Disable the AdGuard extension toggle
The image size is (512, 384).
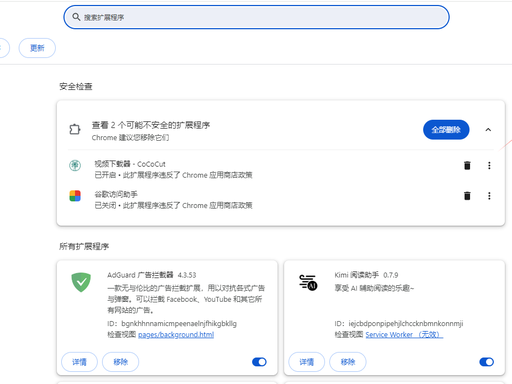(259, 362)
